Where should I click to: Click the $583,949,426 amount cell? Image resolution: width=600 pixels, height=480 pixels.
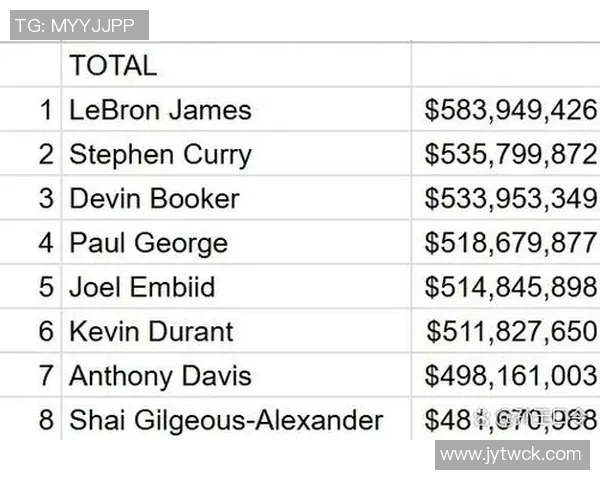pyautogui.click(x=510, y=110)
